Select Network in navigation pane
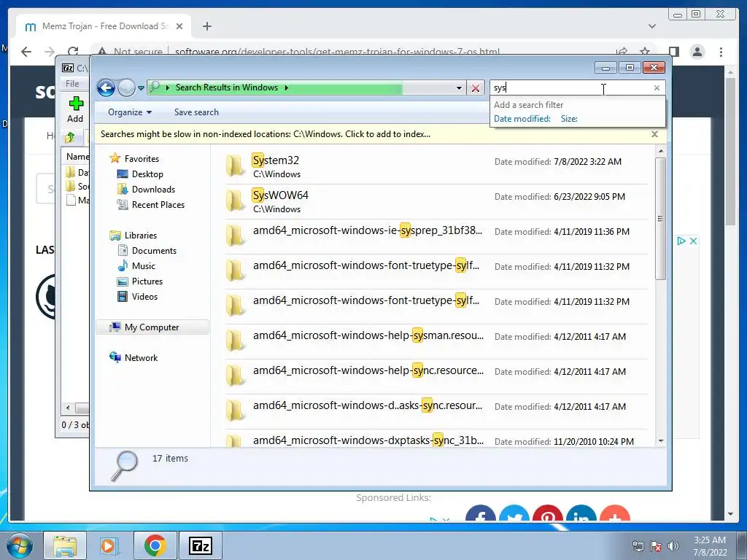Viewport: 747px width, 560px height. pyautogui.click(x=141, y=357)
